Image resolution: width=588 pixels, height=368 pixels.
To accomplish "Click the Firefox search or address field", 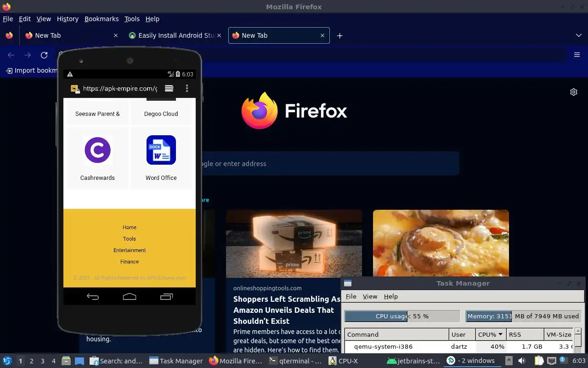I will point(331,163).
